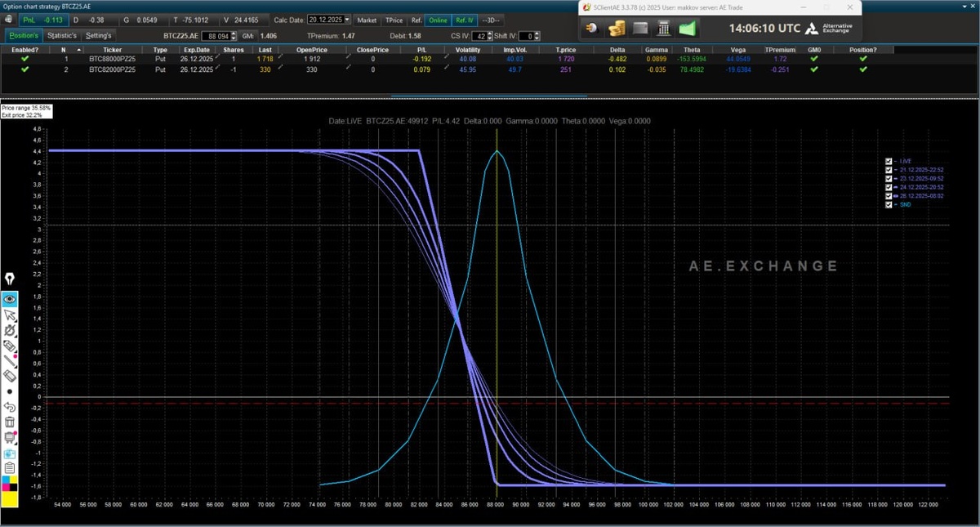Click the CS IV value field
Image resolution: width=980 pixels, height=527 pixels.
[479, 36]
